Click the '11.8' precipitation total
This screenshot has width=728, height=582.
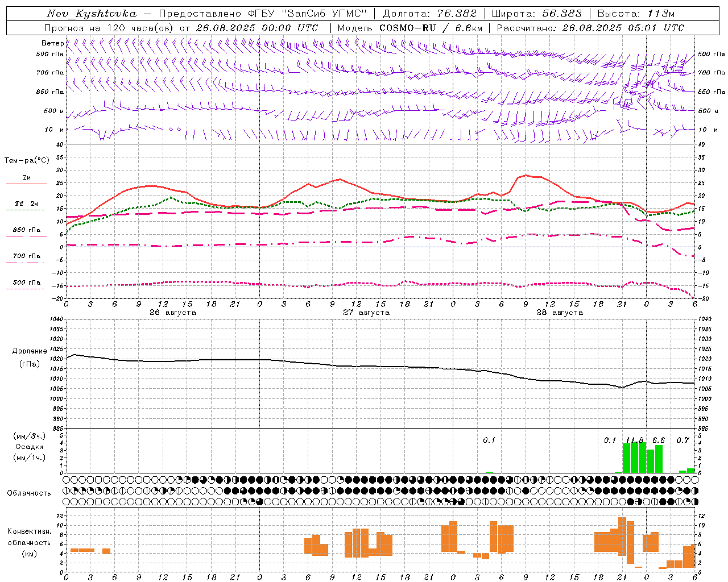[634, 440]
